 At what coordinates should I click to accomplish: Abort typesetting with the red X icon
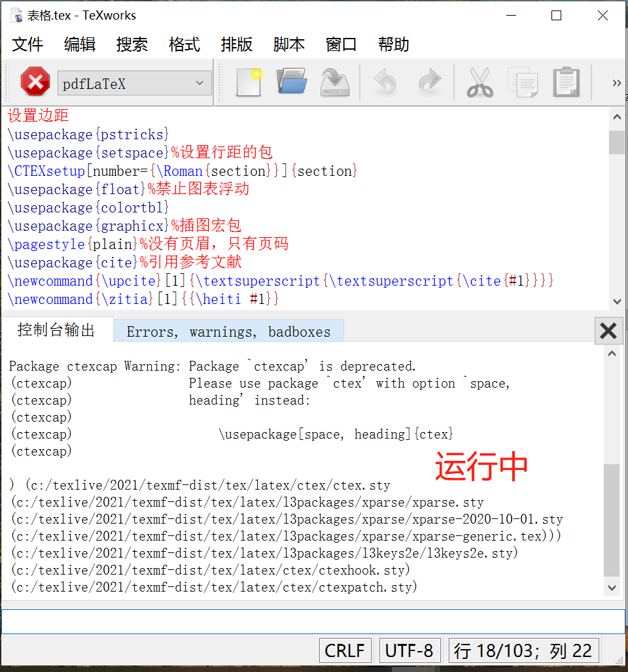35,82
